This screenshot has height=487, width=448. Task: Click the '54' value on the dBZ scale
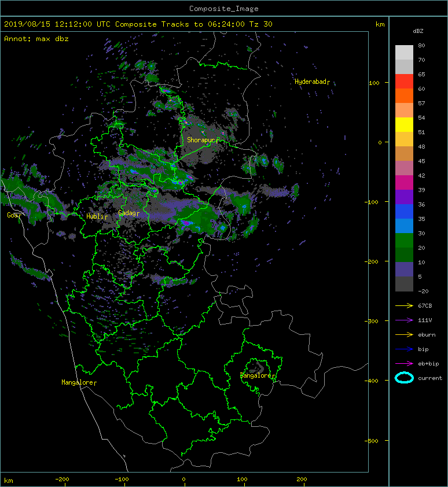(421, 118)
